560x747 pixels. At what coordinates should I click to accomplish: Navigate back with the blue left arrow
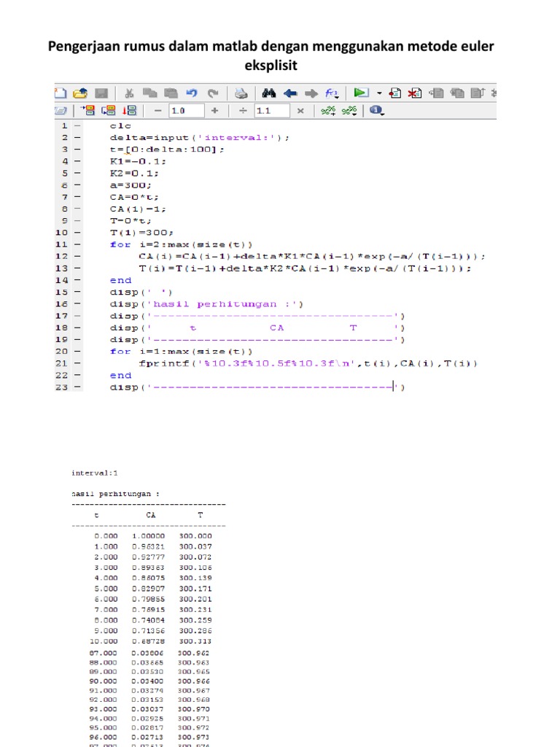(x=289, y=93)
